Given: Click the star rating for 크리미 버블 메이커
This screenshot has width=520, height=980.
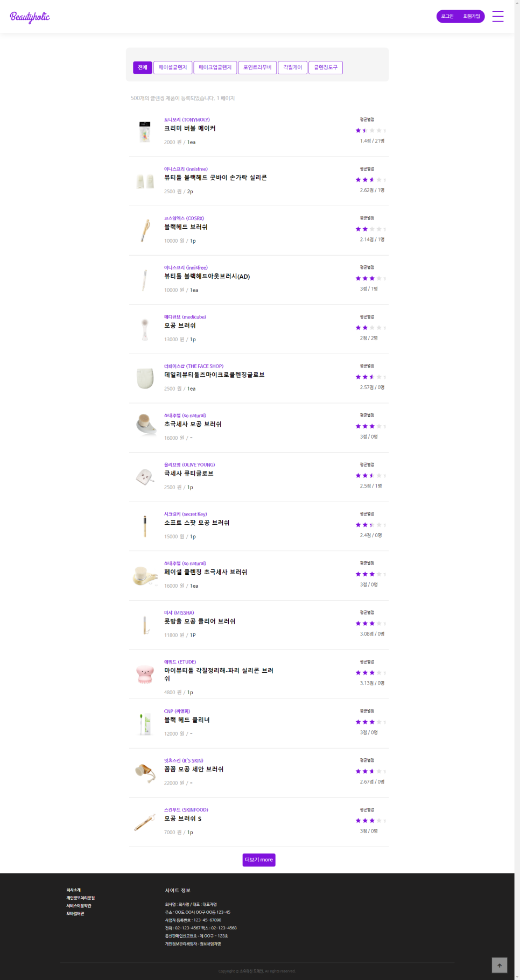Looking at the screenshot, I should click(x=370, y=131).
